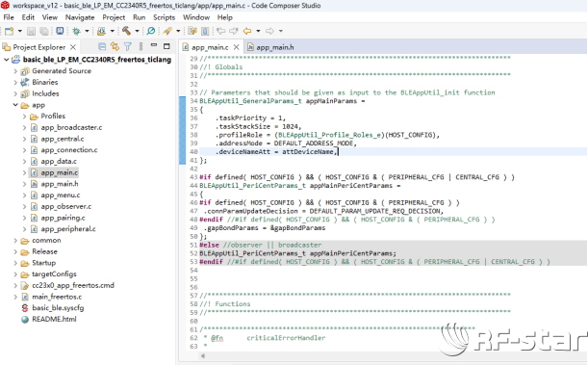Open the marker icon dropdown arrow

pyautogui.click(x=178, y=31)
